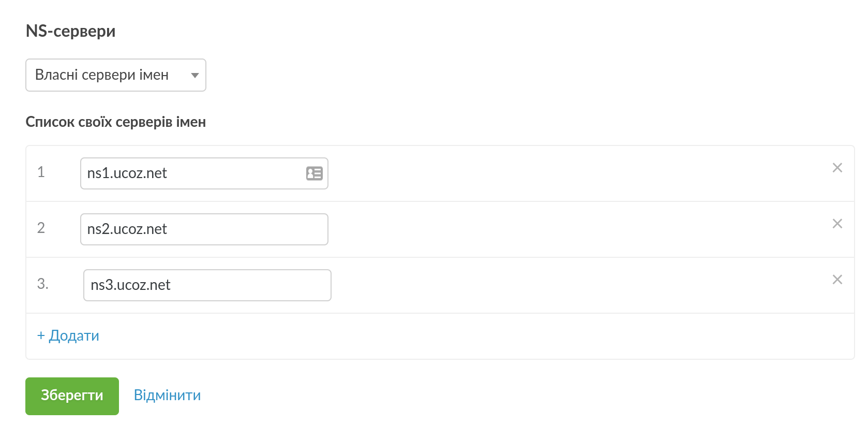Focus the ns1.ucoz.net input field
The width and height of the screenshot is (868, 439).
(x=191, y=173)
